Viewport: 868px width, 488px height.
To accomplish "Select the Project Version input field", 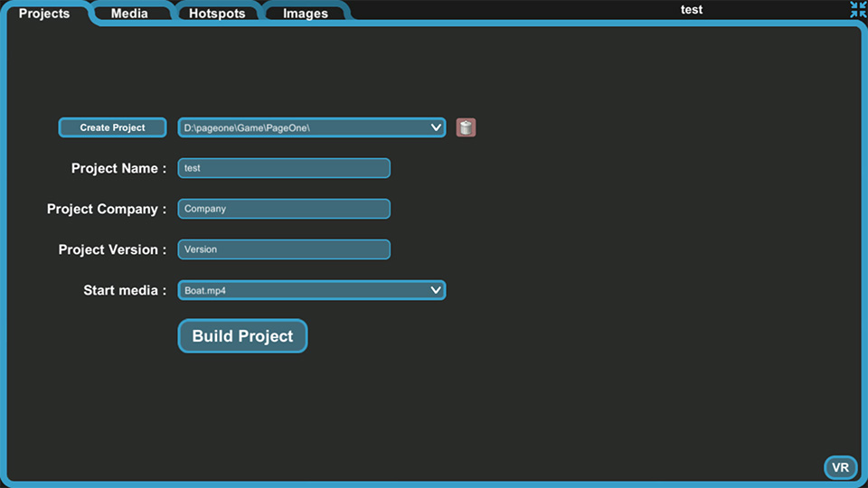I will 284,249.
